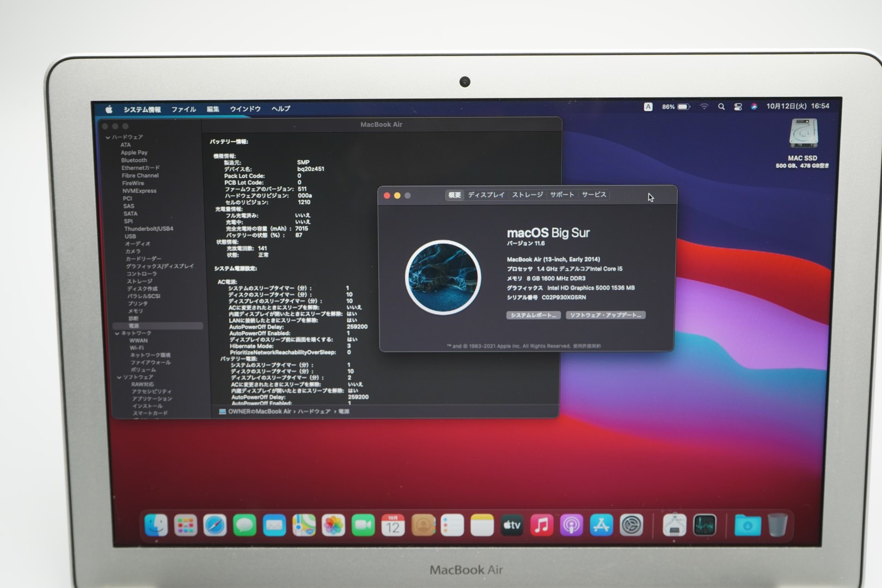This screenshot has height=588, width=882.
Task: Open the Photos app in the Dock
Action: [333, 525]
